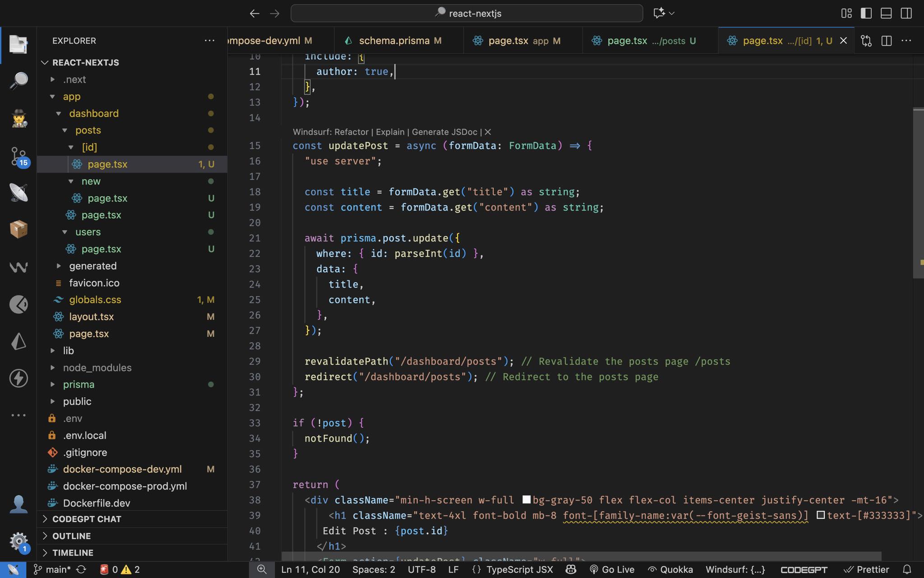Open the detective agent icon in activity bar

point(18,118)
